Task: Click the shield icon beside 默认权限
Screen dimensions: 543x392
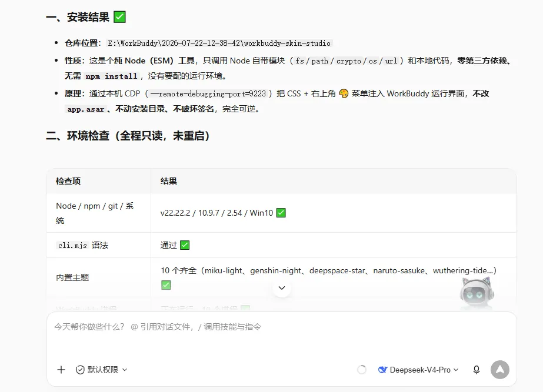Action: (80, 370)
